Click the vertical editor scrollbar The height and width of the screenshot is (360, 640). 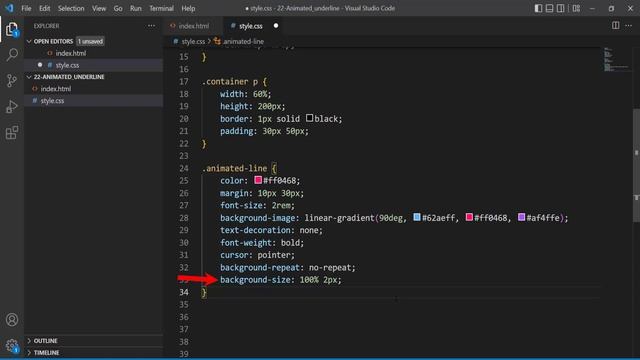(636, 165)
